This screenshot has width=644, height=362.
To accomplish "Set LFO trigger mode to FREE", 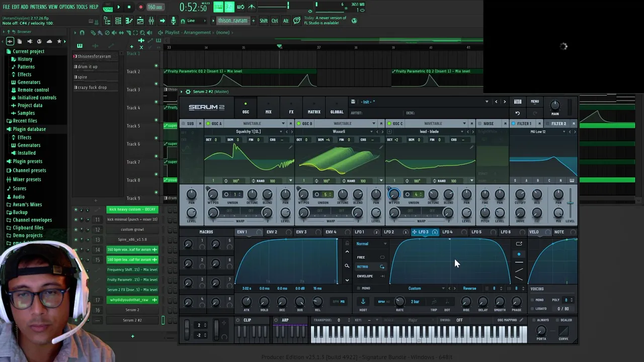I will point(371,257).
